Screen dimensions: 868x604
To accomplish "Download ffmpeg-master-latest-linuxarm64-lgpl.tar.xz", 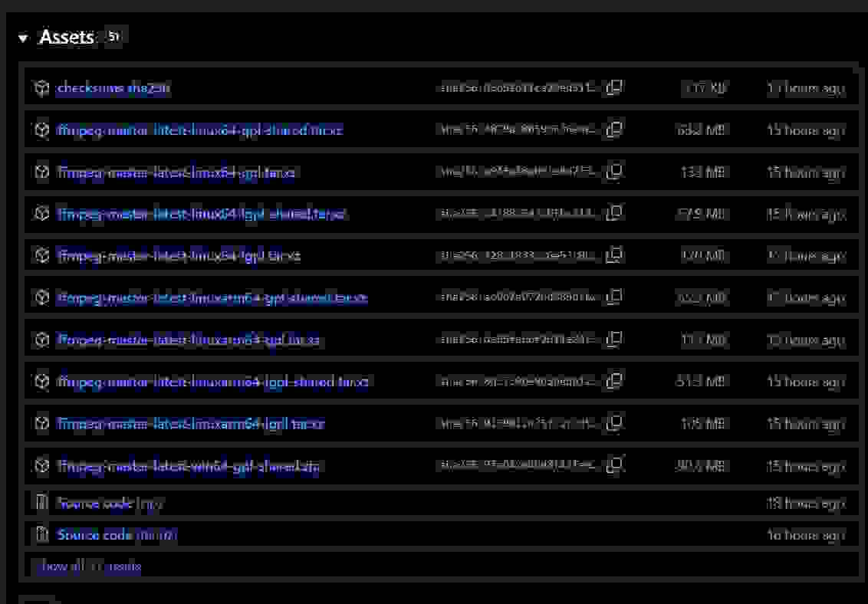I will tap(191, 424).
